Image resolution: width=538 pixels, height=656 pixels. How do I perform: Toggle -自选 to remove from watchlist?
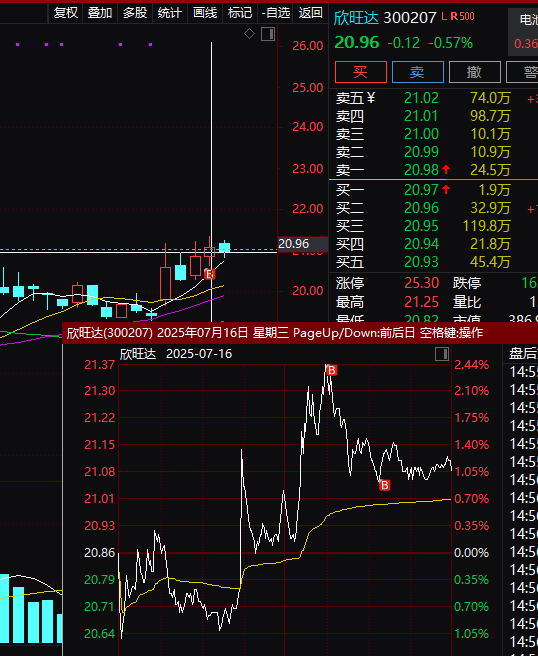click(x=276, y=13)
